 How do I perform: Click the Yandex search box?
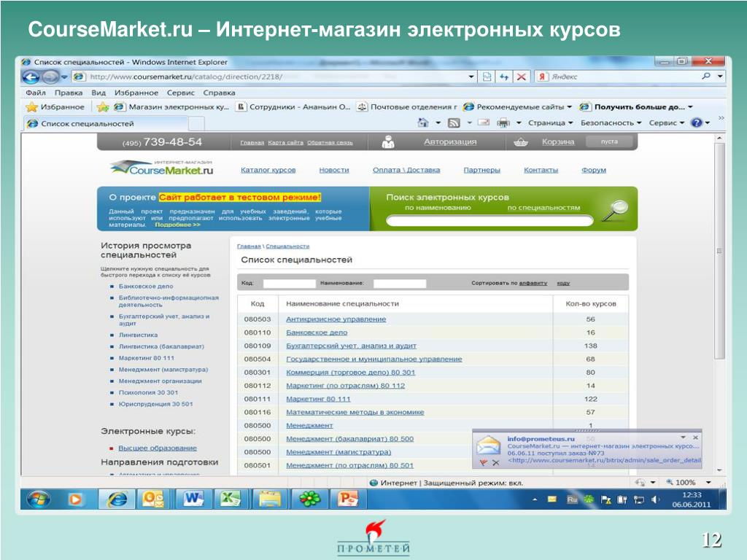[x=624, y=77]
